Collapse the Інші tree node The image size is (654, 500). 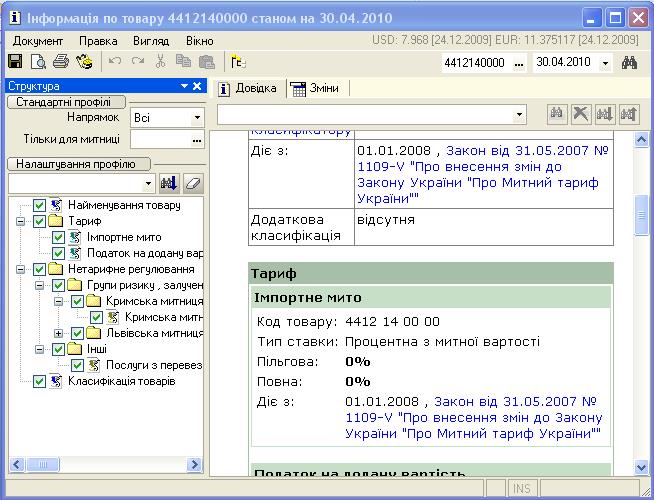pos(40,349)
